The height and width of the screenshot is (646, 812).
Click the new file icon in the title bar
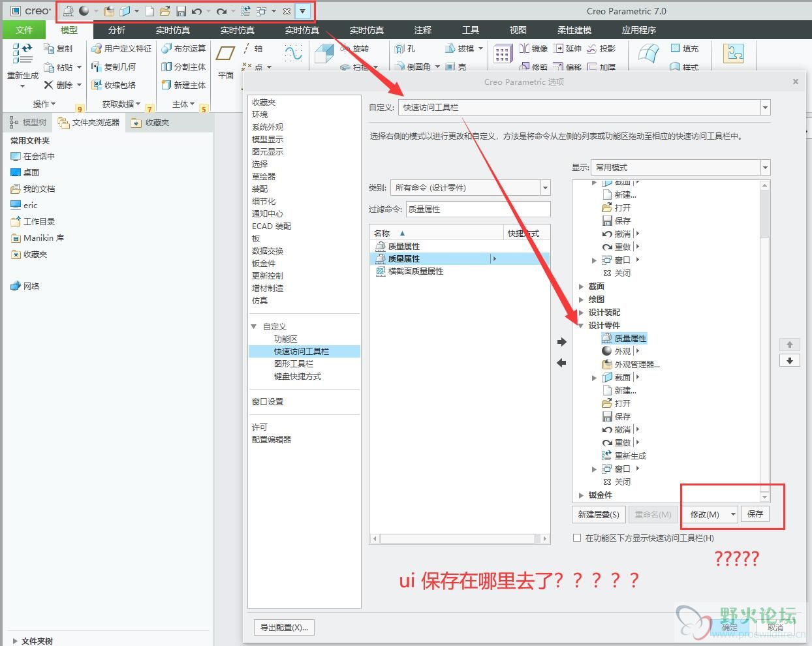coord(149,11)
